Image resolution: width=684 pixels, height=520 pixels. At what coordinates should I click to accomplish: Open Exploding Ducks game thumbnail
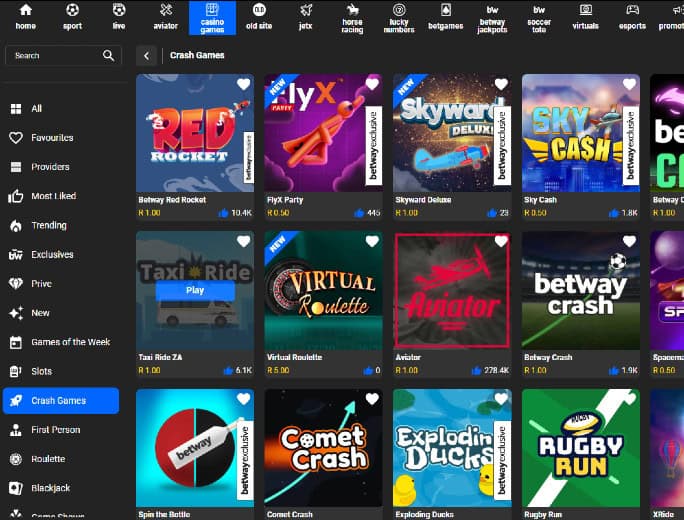(x=452, y=448)
